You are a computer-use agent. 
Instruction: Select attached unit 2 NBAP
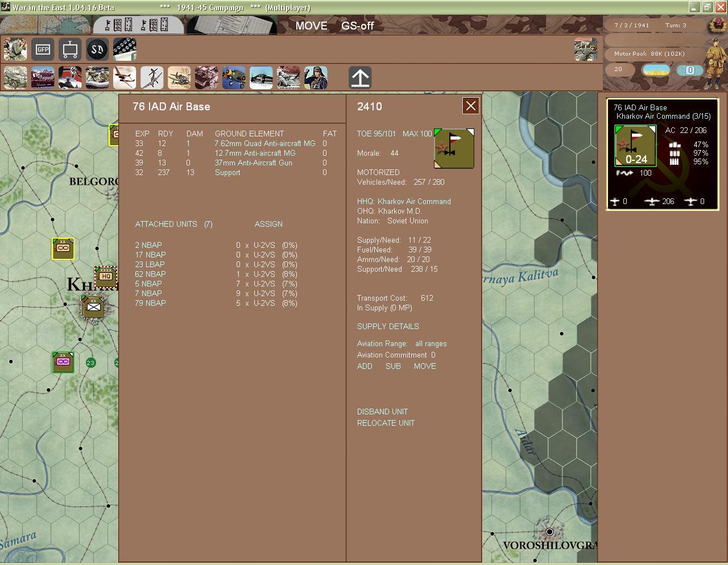click(148, 245)
